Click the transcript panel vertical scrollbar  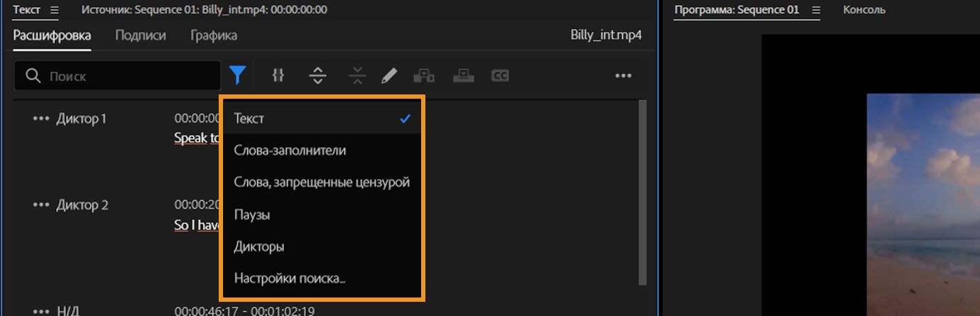point(643,192)
